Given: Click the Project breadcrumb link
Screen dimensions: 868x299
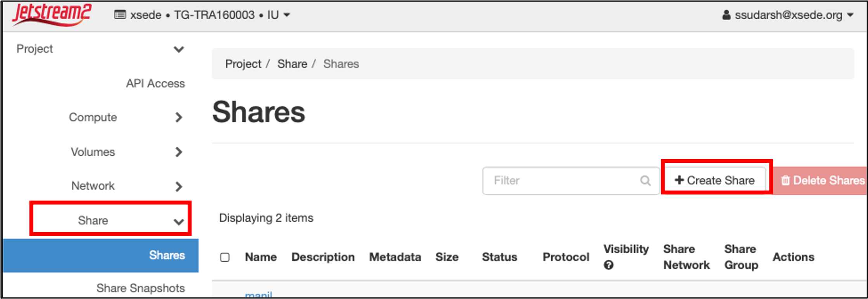Looking at the screenshot, I should coord(243,64).
